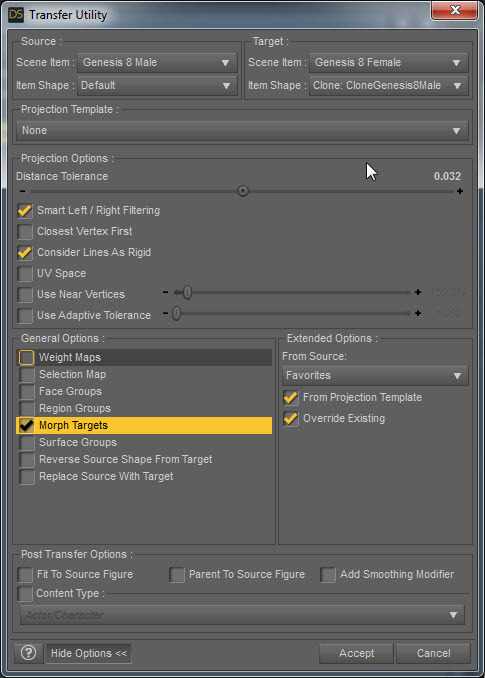This screenshot has width=485, height=678.
Task: Click the Morph Targets text label
Action: 73,425
